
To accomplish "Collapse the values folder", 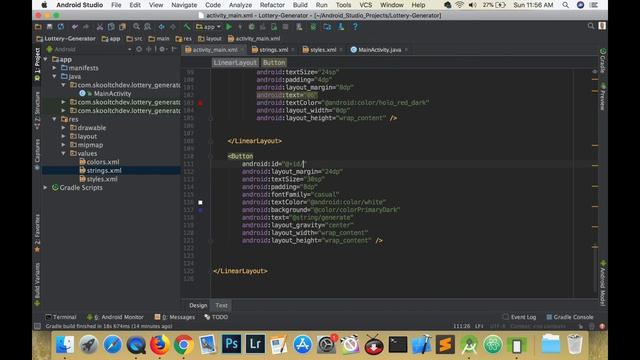I will click(63, 153).
